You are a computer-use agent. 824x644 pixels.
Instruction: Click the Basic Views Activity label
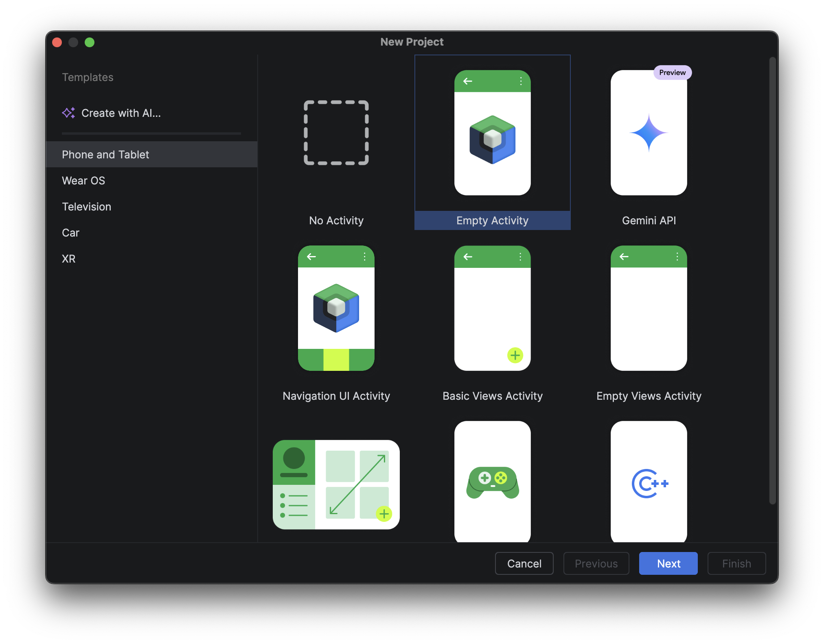(492, 396)
